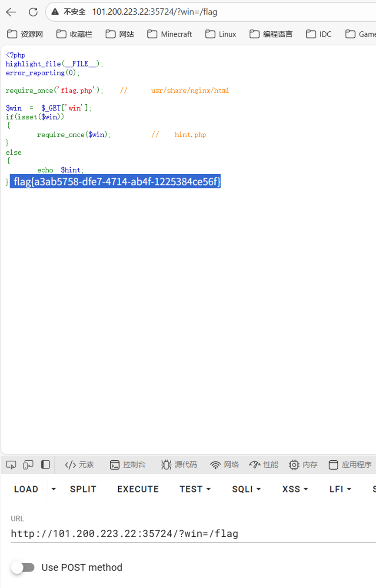Open the IDC bookmarks folder

tap(319, 34)
